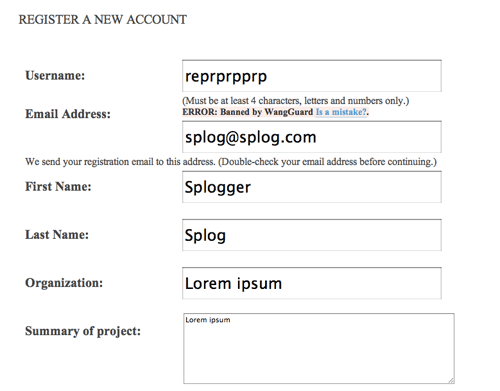The height and width of the screenshot is (391, 500).
Task: Click the registration email notice text
Action: [x=231, y=162]
